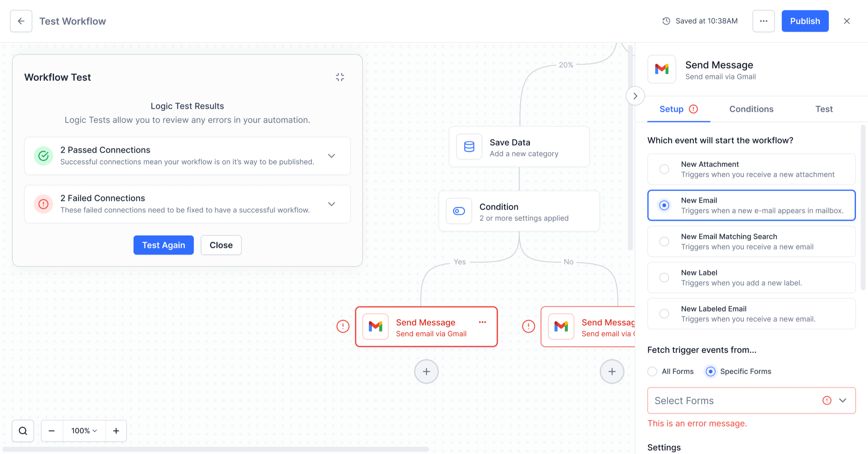The width and height of the screenshot is (868, 454).
Task: Click the Publish button
Action: point(805,21)
